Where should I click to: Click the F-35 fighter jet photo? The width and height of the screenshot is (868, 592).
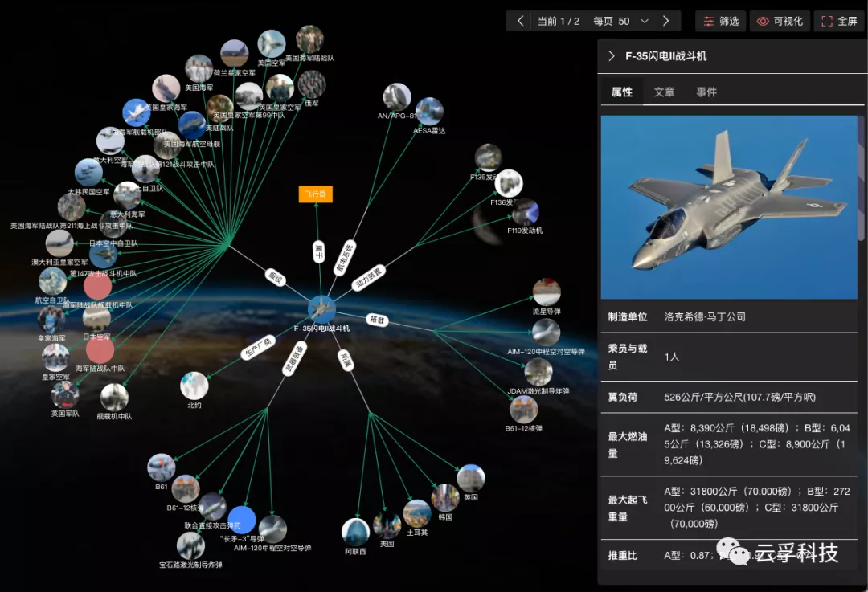729,207
